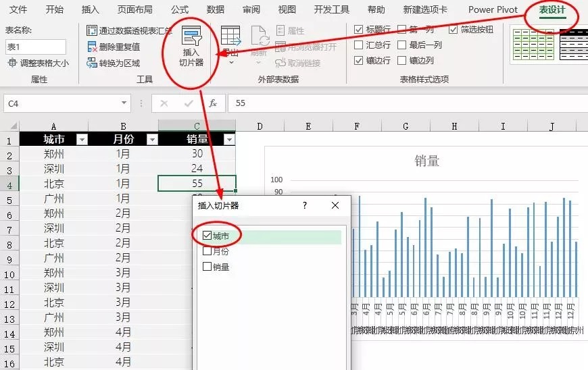Open the 销量 column filter dropdown

(x=229, y=140)
